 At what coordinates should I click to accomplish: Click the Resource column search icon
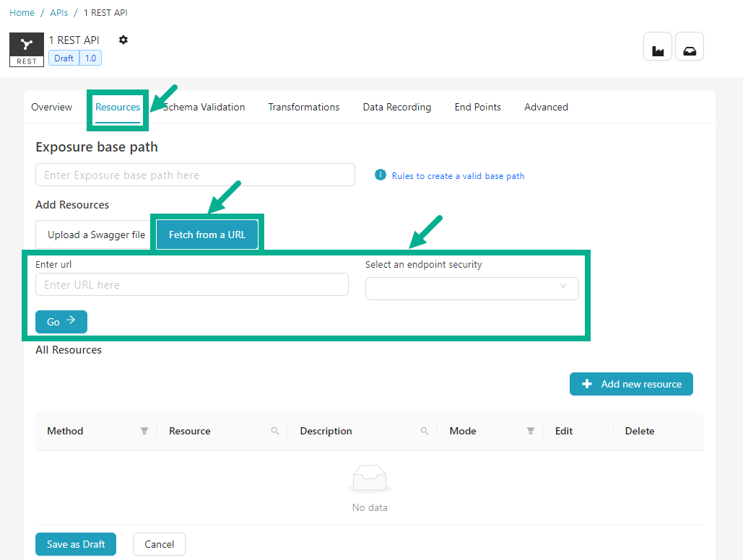[275, 431]
